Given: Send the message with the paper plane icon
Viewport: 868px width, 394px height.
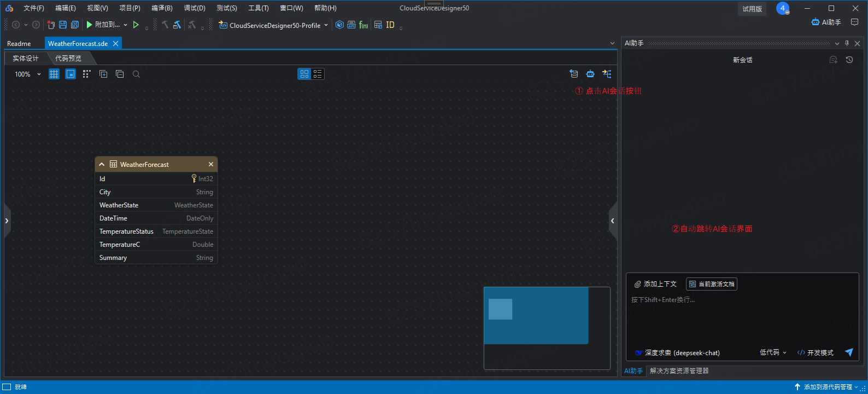Looking at the screenshot, I should click(x=848, y=352).
